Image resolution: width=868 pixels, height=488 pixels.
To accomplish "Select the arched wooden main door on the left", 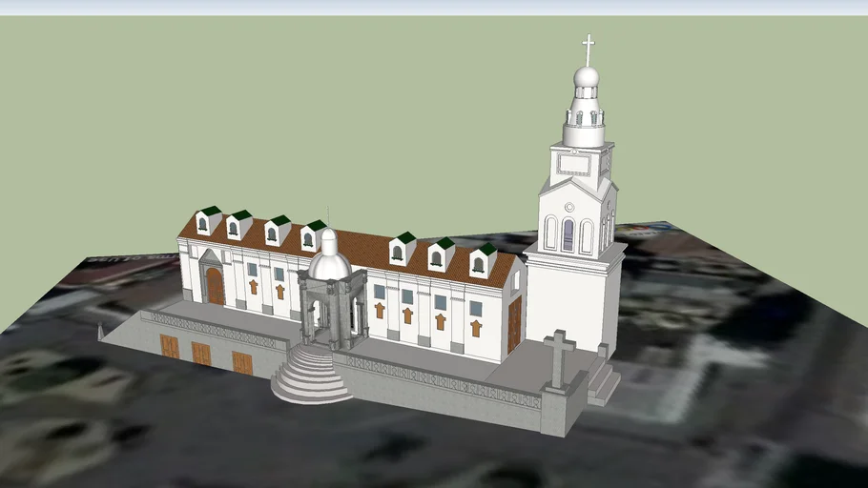I will 215,286.
